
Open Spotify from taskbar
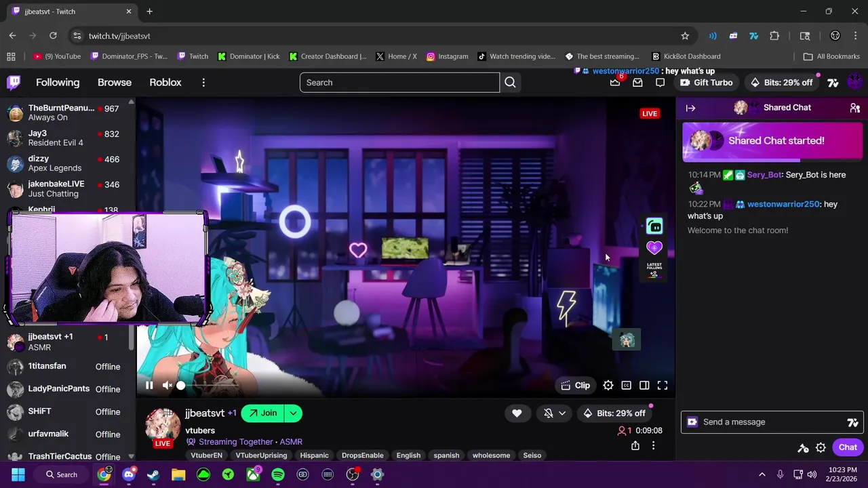point(278,474)
